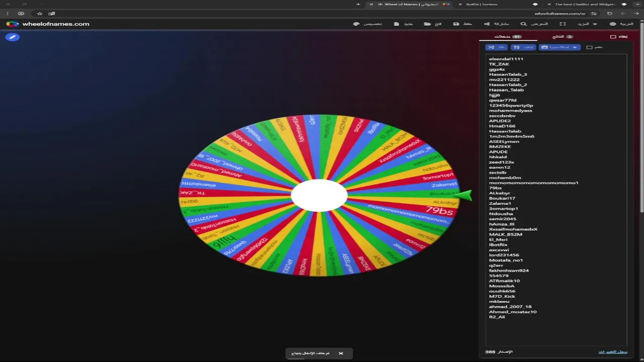The image size is (644, 362).
Task: Click the entry '123456qwerty0p' in the list
Action: tap(511, 105)
